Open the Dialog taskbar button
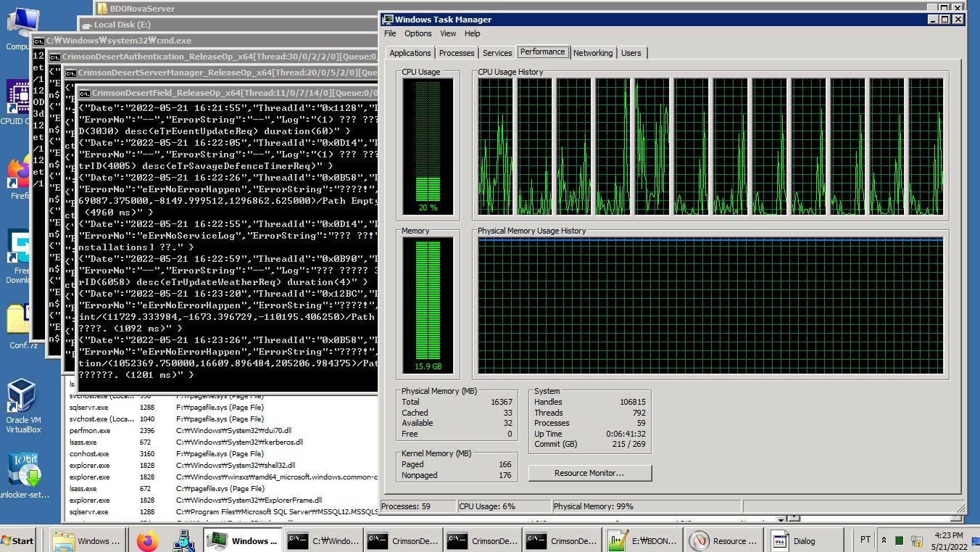 click(803, 541)
